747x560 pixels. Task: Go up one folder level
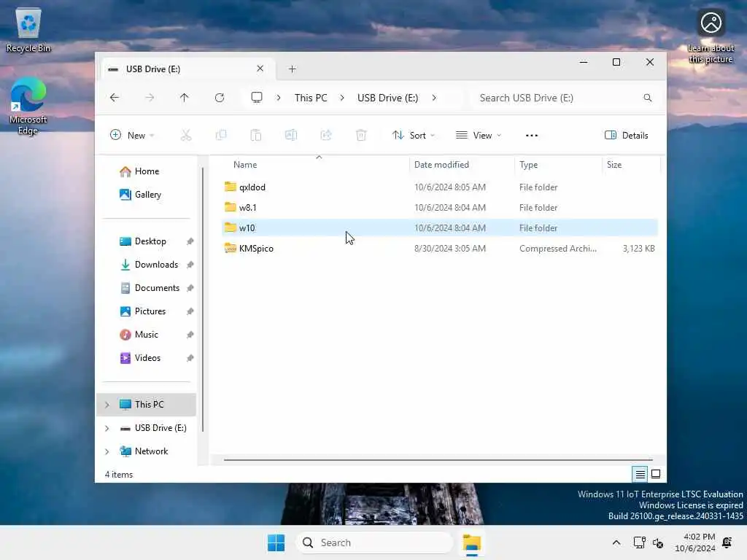coord(185,98)
